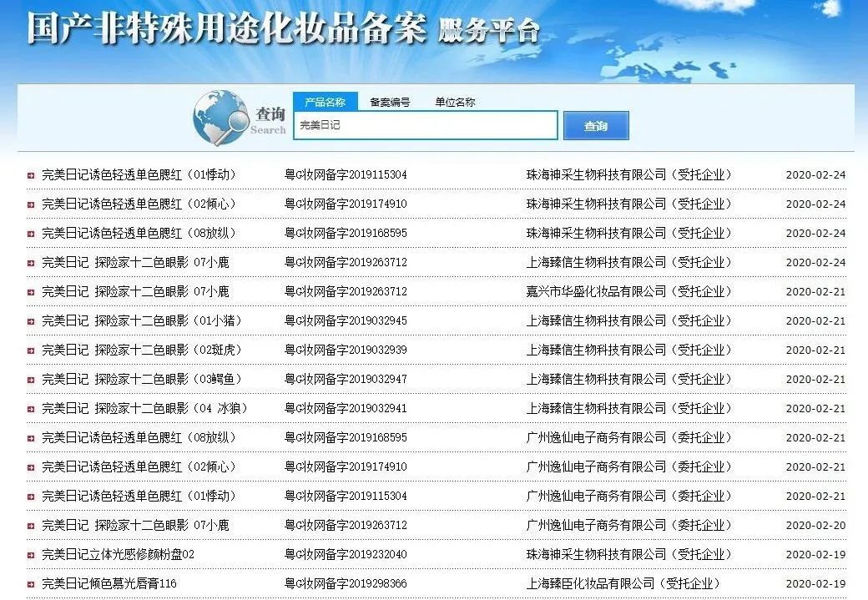Click 2019174910 number in 广州逸仙 row
This screenshot has width=868, height=600.
point(346,466)
